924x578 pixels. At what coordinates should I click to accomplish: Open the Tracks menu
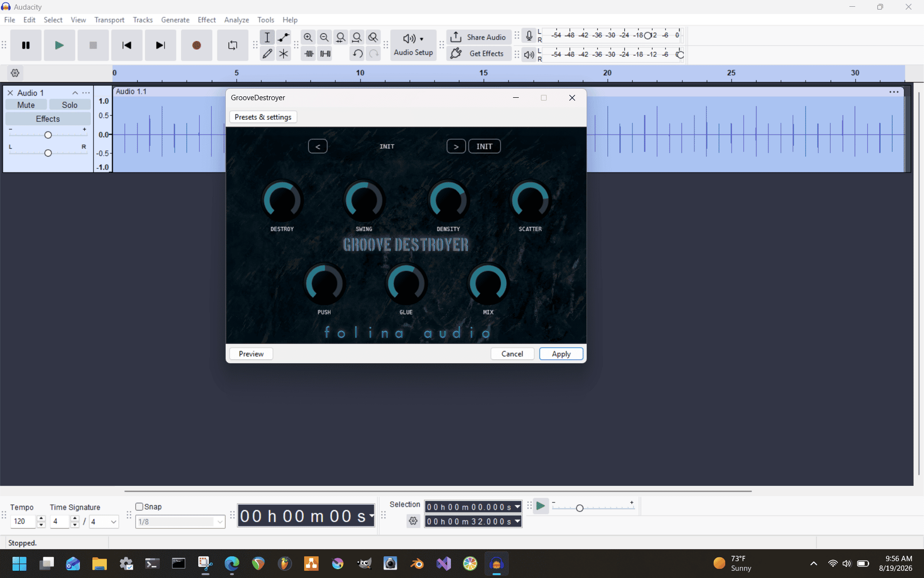click(142, 20)
